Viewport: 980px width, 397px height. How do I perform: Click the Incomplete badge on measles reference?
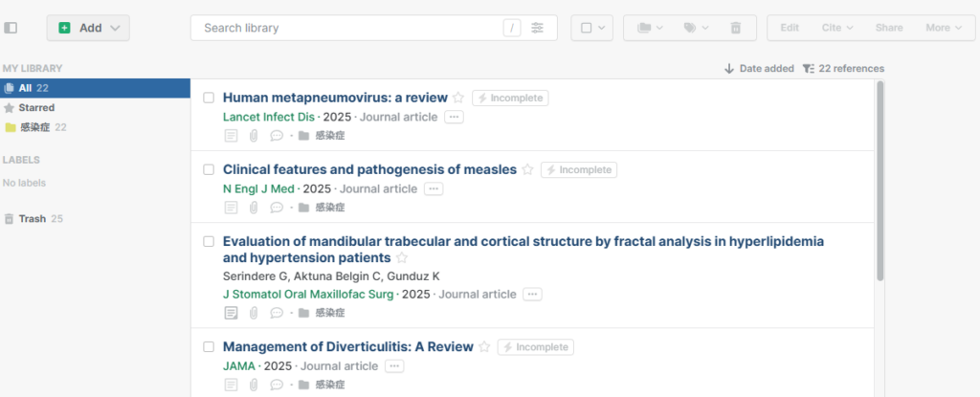click(579, 169)
